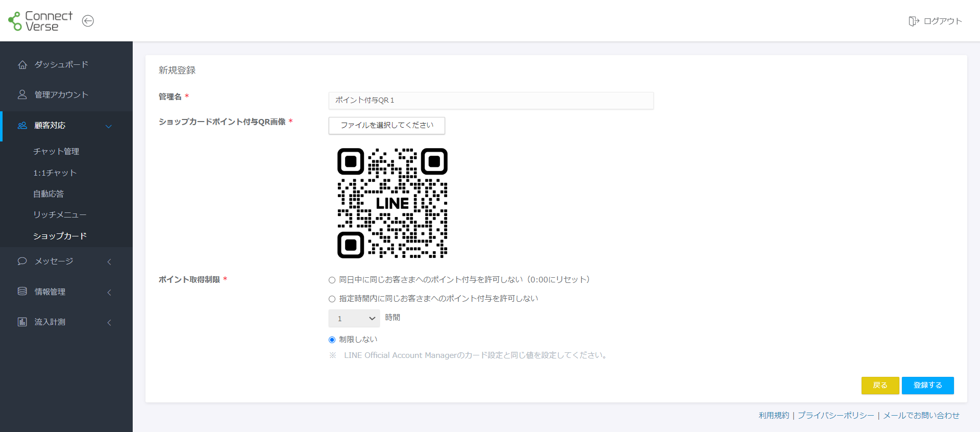The height and width of the screenshot is (432, 980).
Task: Click the logout door icon
Action: click(914, 21)
